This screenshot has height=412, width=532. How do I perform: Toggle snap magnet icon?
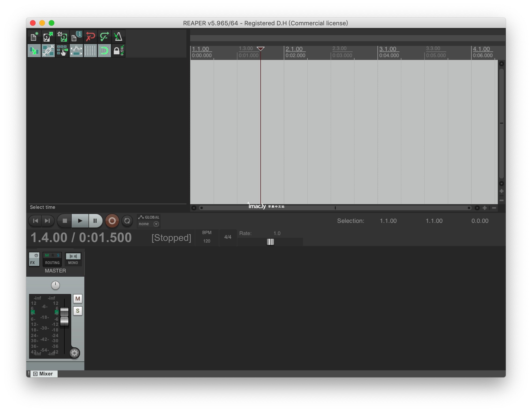(104, 51)
